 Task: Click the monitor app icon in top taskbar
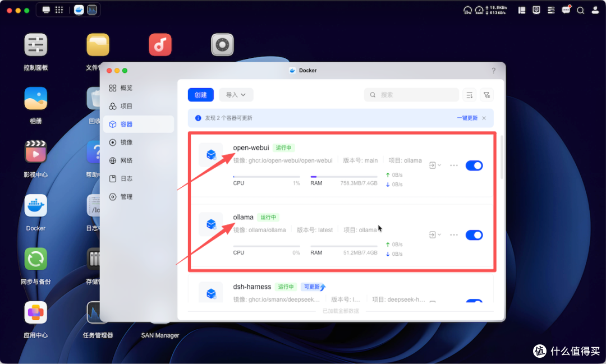coord(92,10)
